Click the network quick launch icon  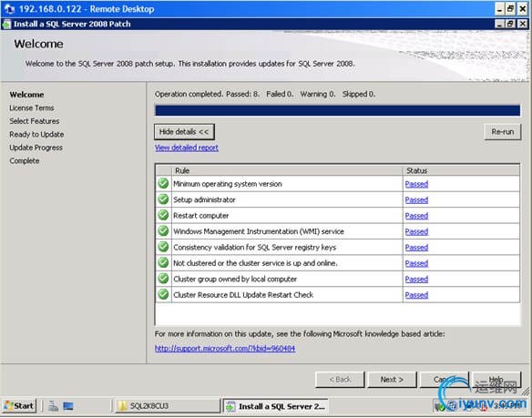[x=53, y=406]
